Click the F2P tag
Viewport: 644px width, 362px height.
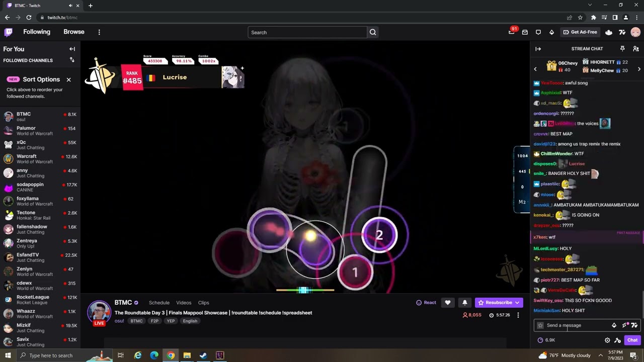click(154, 321)
